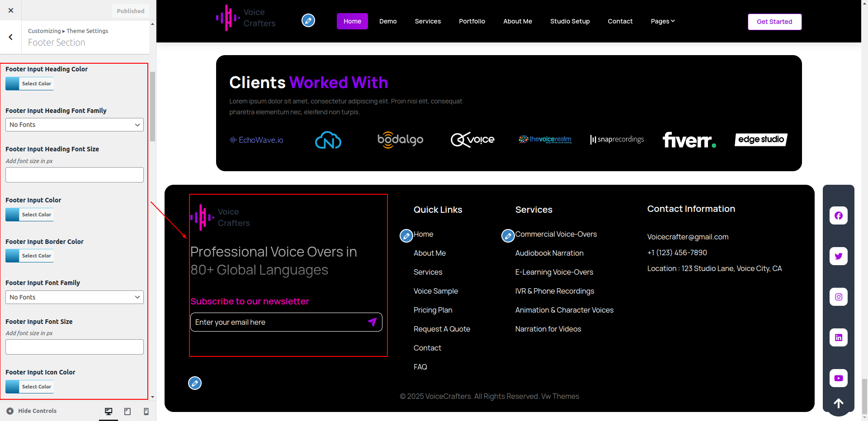The image size is (868, 421).
Task: Open the LinkedIn social icon
Action: click(838, 337)
